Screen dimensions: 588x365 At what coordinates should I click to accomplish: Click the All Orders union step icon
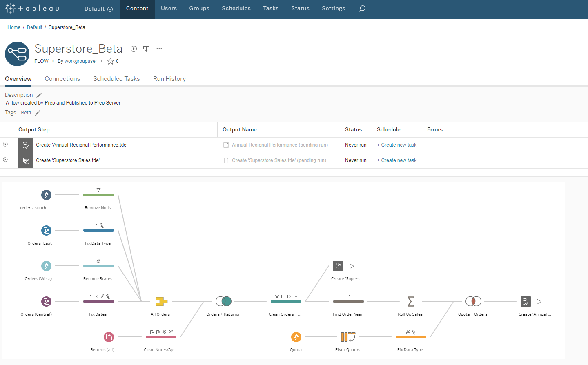click(x=161, y=302)
